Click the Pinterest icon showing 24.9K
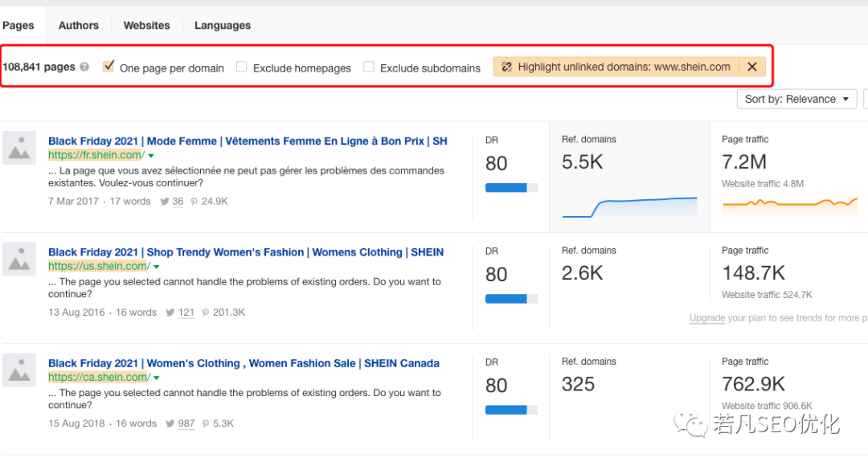Screen dimensions: 868x462 click(x=194, y=202)
